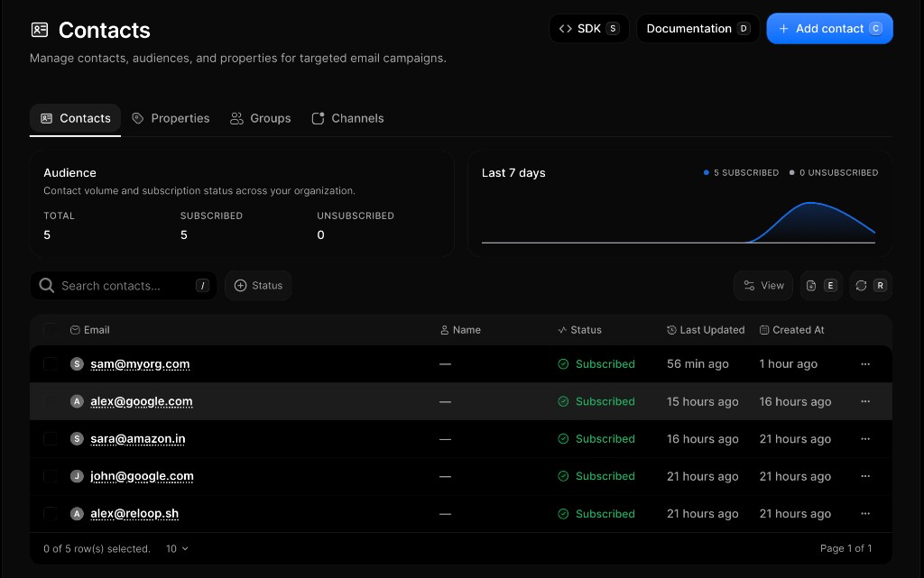Click the refresh icon button labeled R
924x578 pixels.
click(x=871, y=286)
